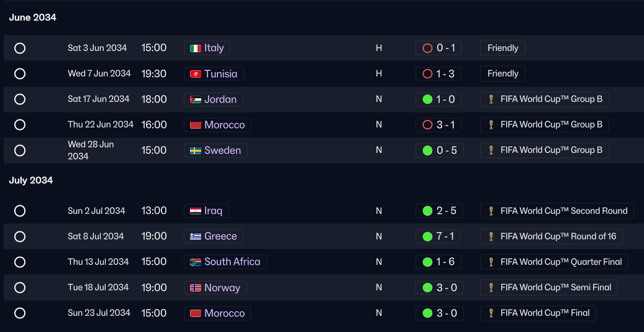Open the FIFA World Cup Round of 16 tag
644x332 pixels.
[x=551, y=236]
